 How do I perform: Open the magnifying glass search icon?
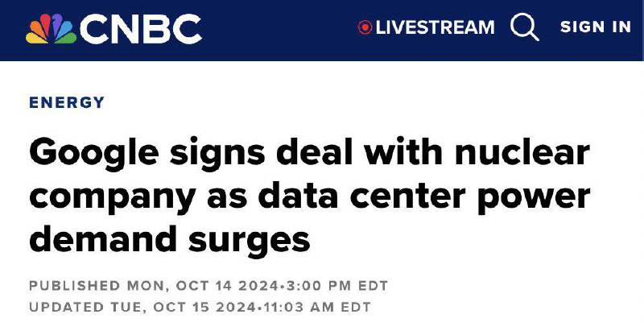coord(525,27)
